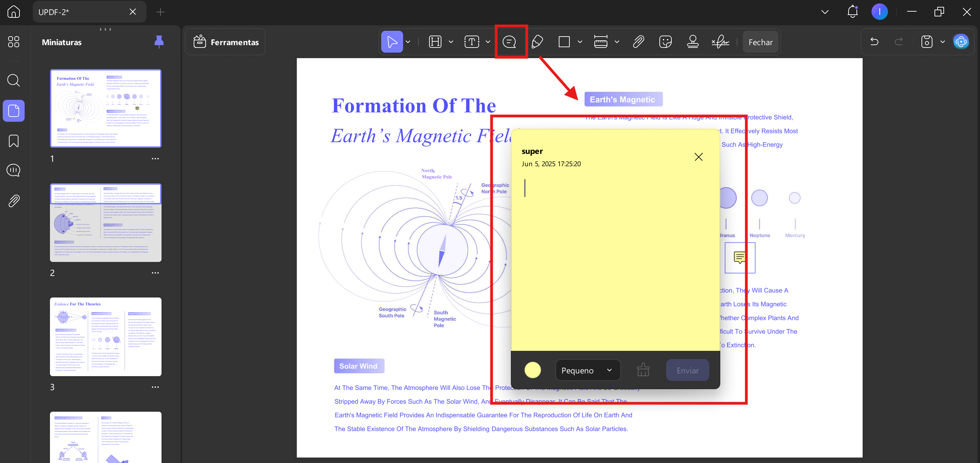Select the fourth page thumbnail

[x=106, y=437]
